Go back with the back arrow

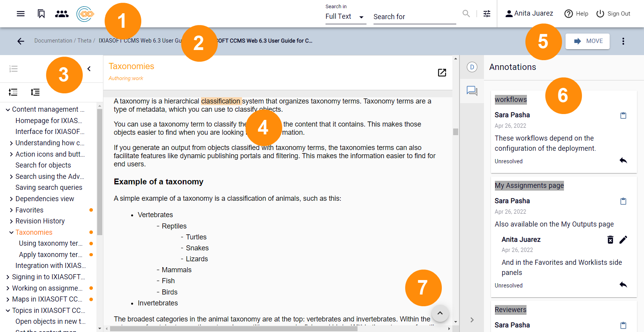point(21,41)
